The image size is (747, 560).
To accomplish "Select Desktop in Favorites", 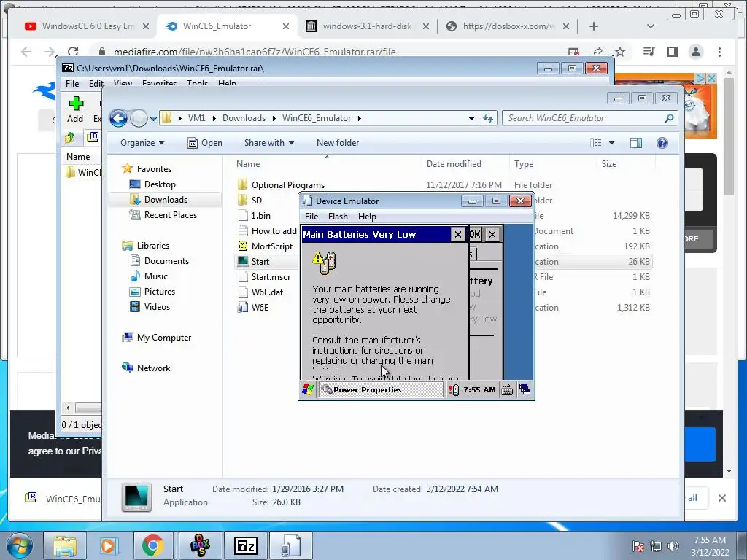I will 160,184.
